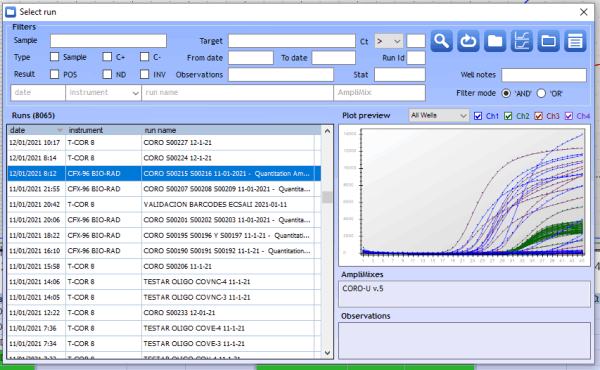
Task: Click the run name column header
Action: coord(231,130)
